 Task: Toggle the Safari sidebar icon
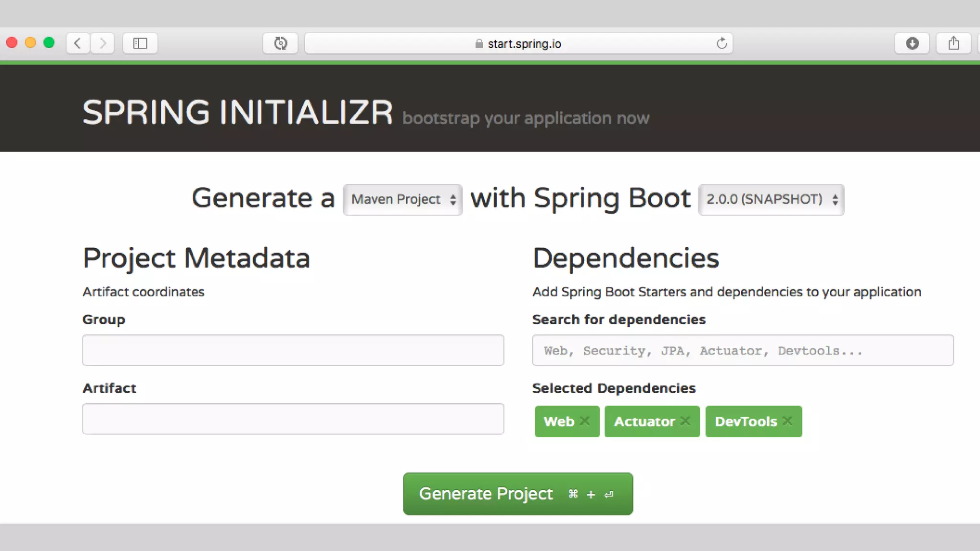[x=140, y=43]
